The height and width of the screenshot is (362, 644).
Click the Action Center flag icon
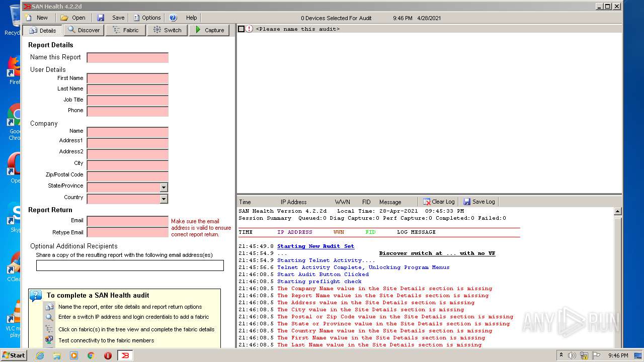[x=596, y=355]
